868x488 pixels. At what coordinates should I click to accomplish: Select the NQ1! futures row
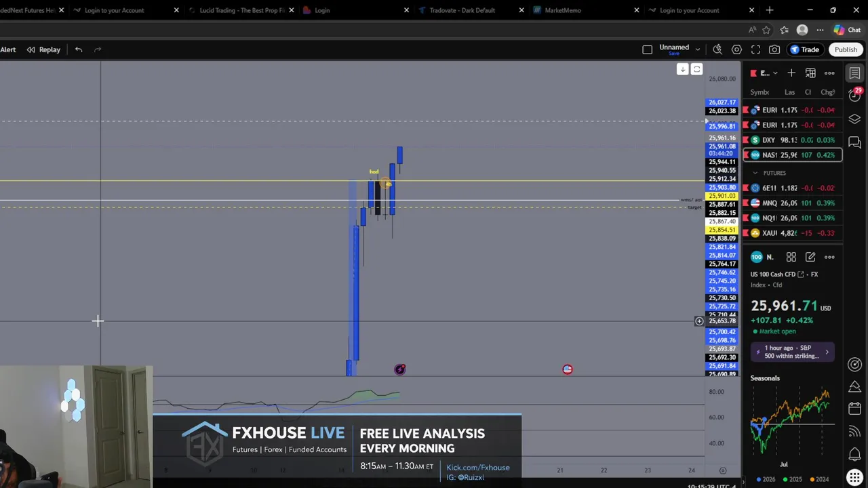(793, 218)
